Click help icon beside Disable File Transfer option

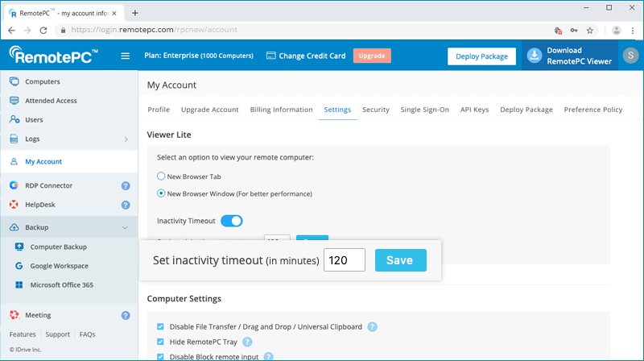pos(372,326)
